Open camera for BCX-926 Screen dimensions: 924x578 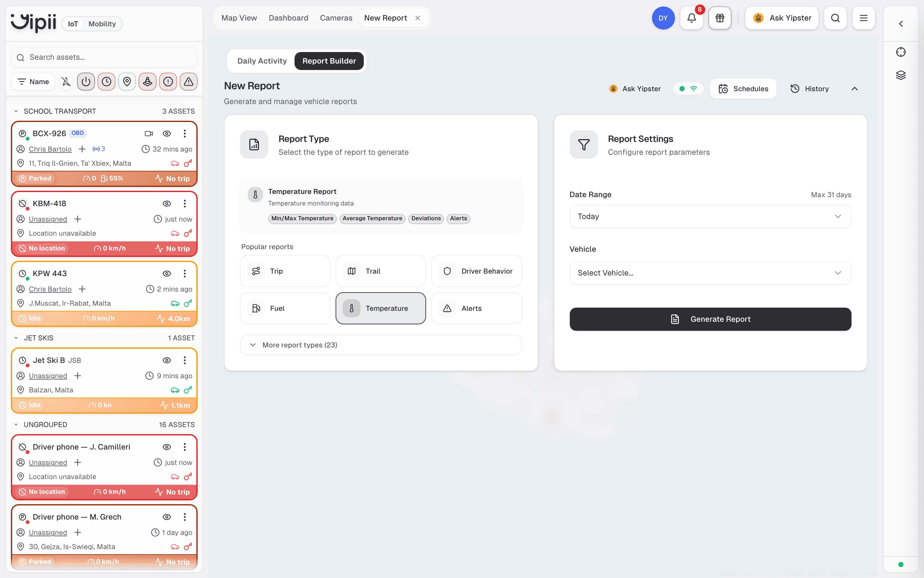[149, 133]
